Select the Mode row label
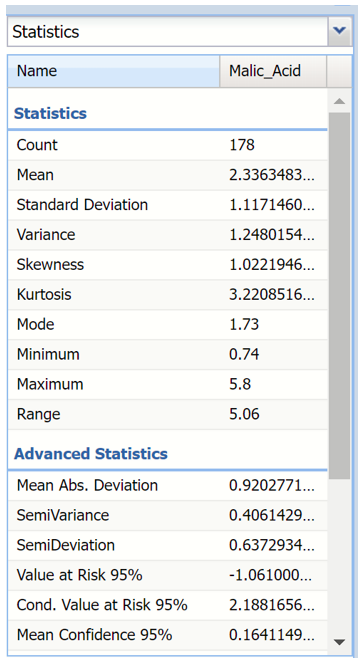The height and width of the screenshot is (666, 363). (36, 325)
